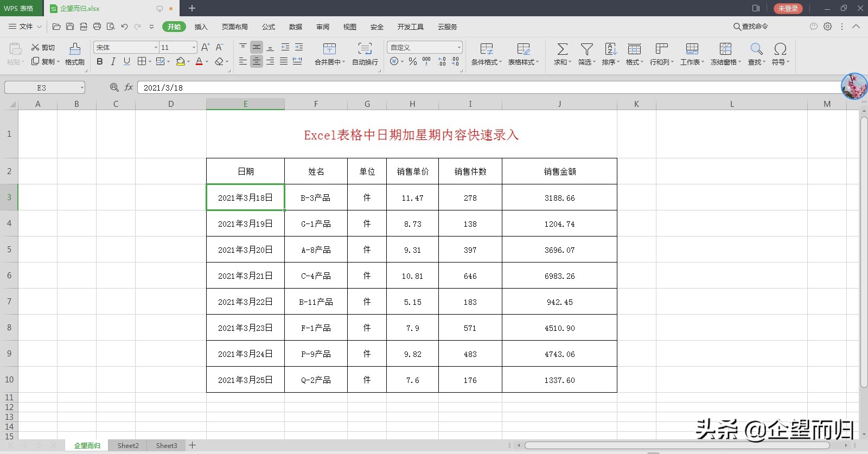Click the vertical scrollbar thumb
This screenshot has height=454, width=868.
(x=864, y=252)
